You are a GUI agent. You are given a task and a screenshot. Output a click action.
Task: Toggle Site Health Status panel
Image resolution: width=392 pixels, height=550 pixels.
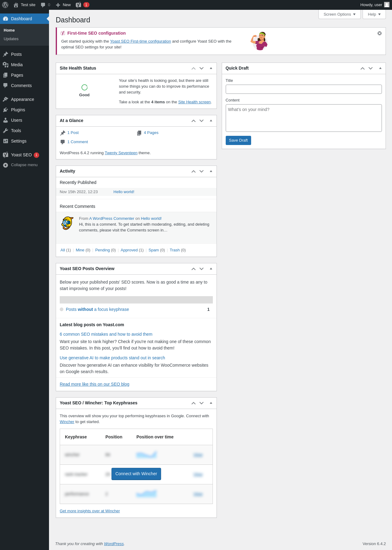pyautogui.click(x=211, y=68)
